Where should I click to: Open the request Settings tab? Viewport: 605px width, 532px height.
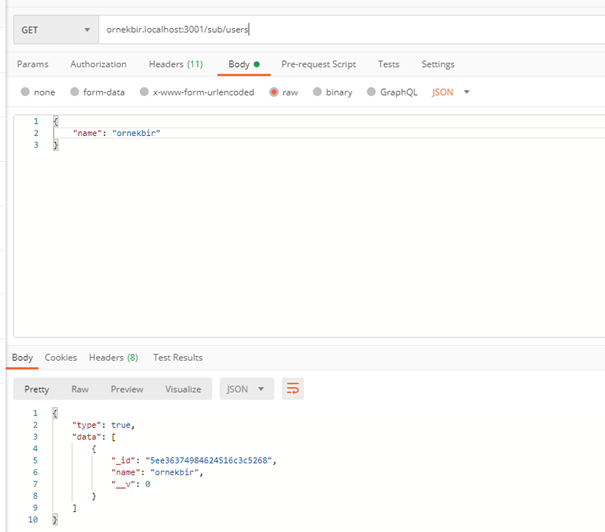[437, 64]
